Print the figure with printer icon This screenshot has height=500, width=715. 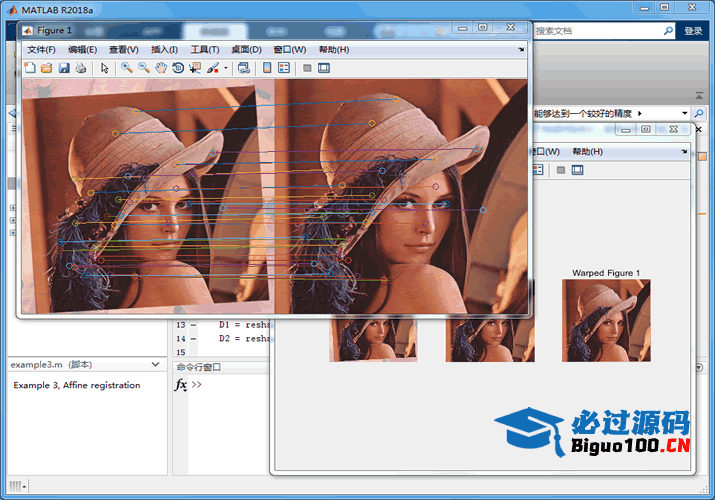pos(81,68)
